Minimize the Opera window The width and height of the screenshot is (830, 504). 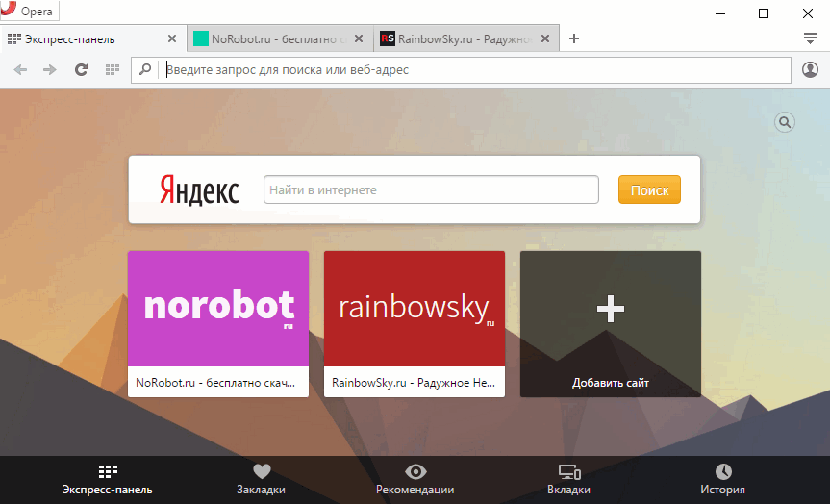click(720, 13)
